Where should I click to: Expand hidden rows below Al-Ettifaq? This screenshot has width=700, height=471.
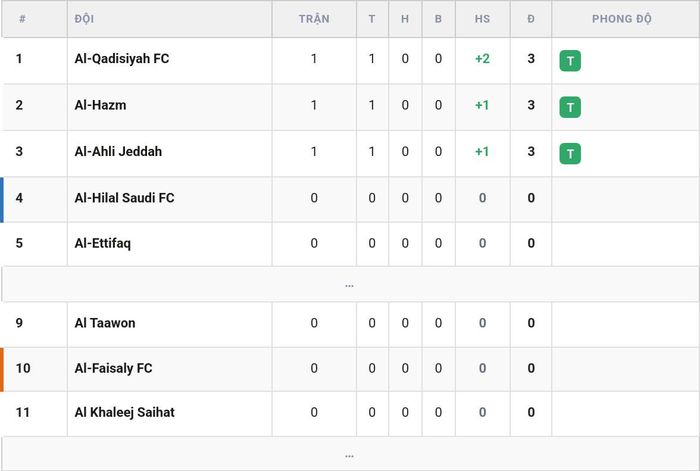350,284
